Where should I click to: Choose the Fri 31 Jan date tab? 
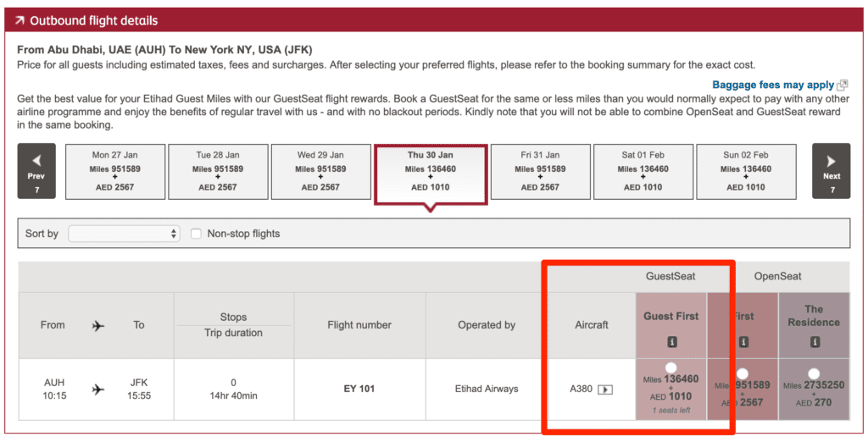click(540, 171)
